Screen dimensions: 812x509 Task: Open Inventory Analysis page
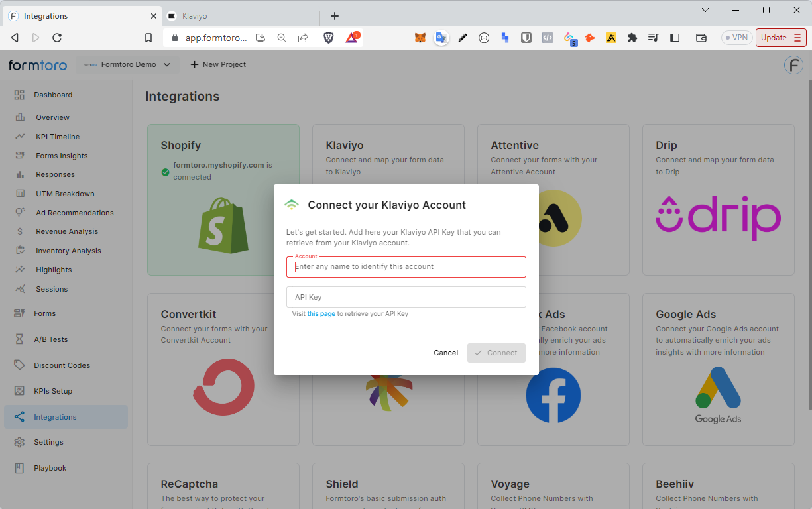68,251
